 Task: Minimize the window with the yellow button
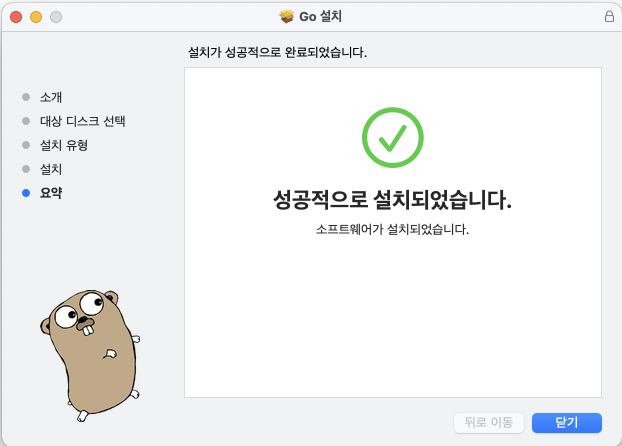(36, 17)
